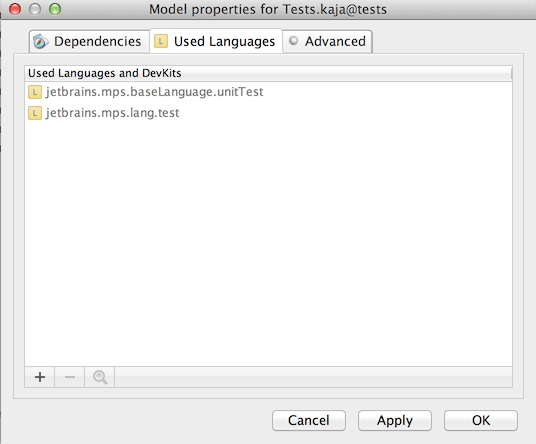
Task: Select the jetbrains.mps.baseLanguage.unitTest row
Action: (x=268, y=92)
